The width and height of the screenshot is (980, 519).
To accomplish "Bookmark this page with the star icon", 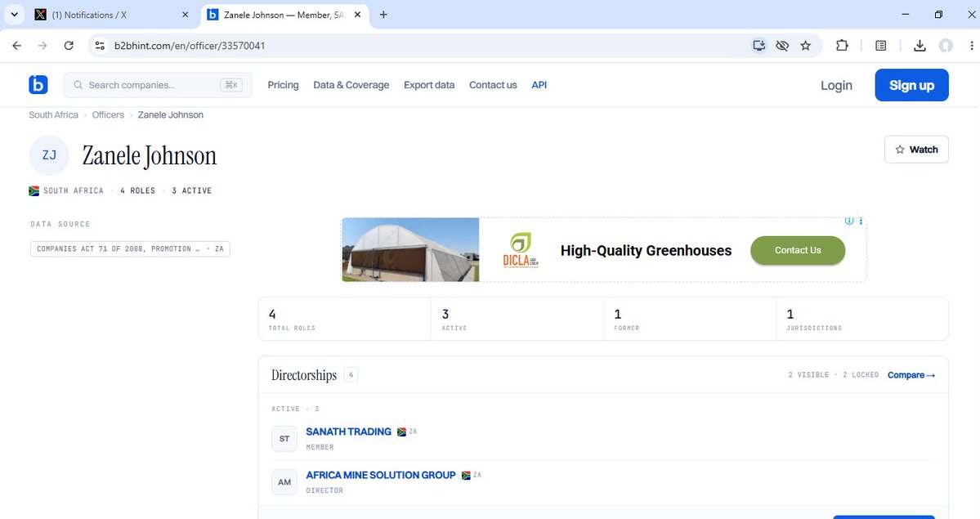I will coord(806,46).
